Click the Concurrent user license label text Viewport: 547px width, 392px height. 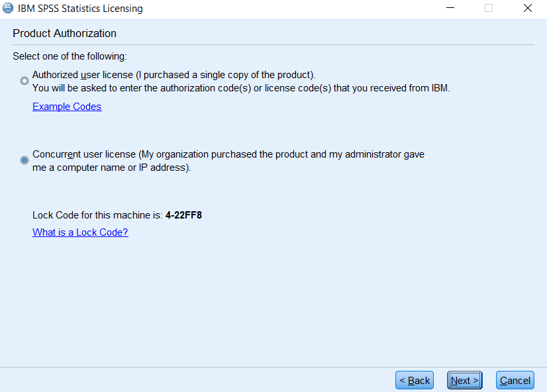coord(228,154)
